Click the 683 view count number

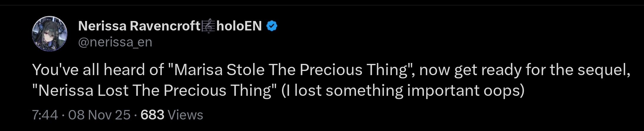(152, 115)
